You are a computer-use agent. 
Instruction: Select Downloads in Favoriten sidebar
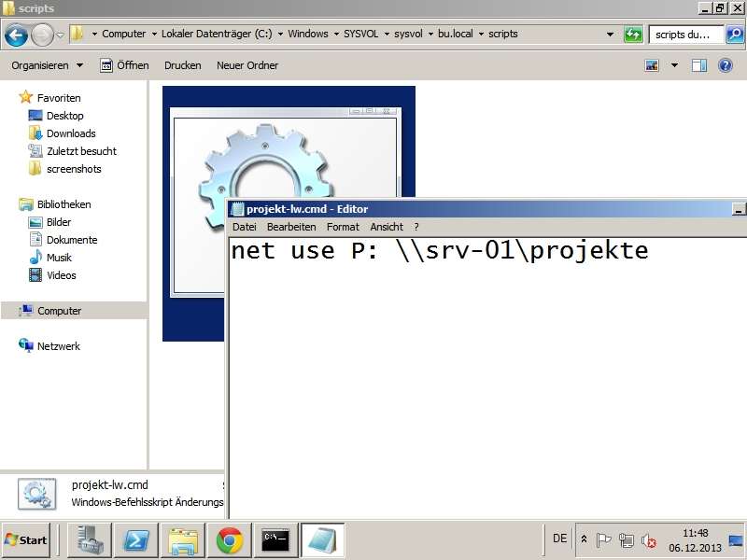(x=71, y=133)
